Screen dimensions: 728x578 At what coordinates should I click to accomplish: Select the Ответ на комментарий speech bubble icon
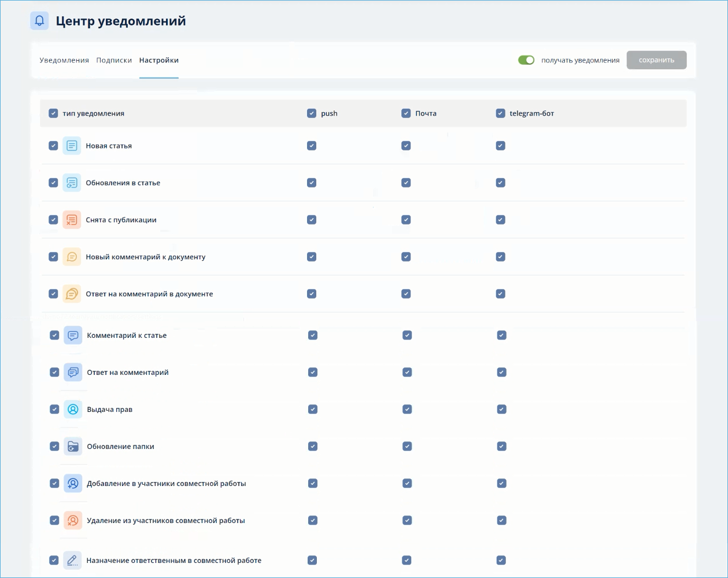point(73,372)
